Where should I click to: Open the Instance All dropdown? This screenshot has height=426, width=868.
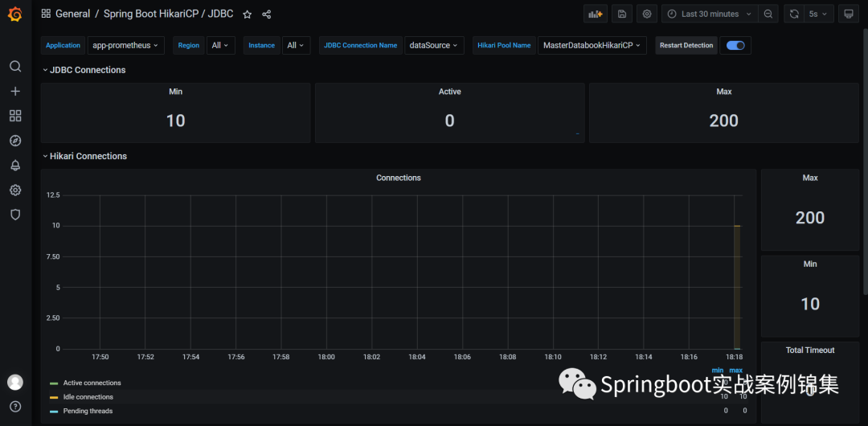(296, 46)
